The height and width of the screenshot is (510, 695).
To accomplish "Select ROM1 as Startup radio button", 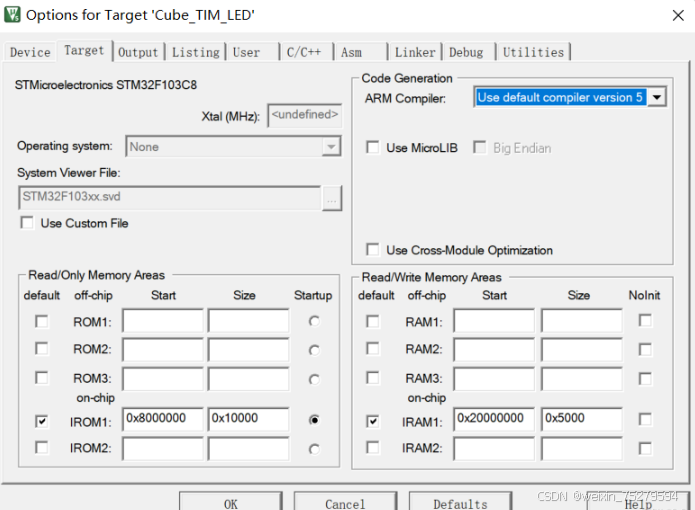I will tap(314, 321).
